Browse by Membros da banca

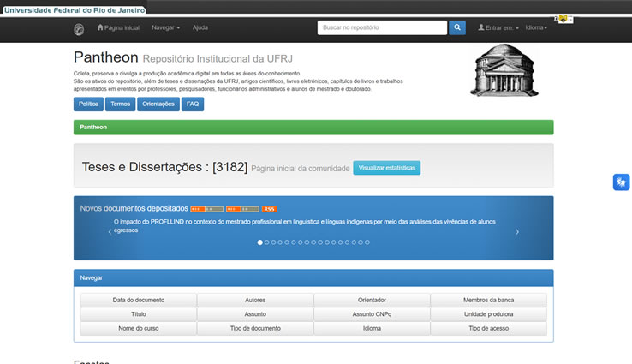point(488,300)
